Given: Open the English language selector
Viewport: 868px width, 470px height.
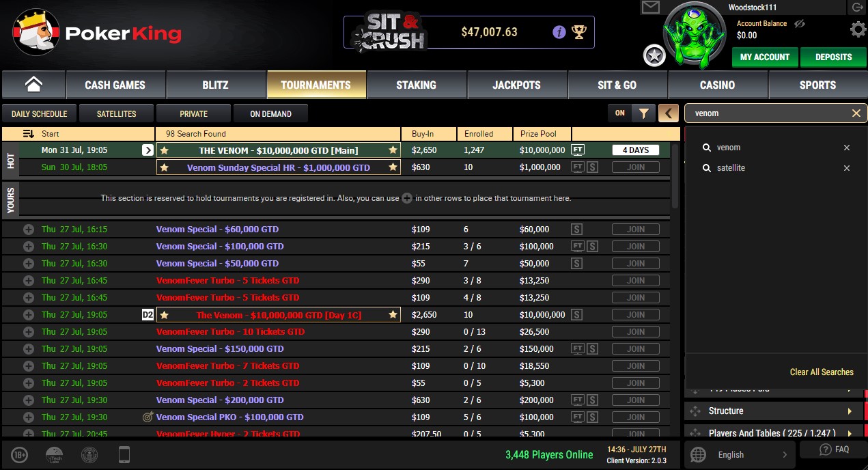Looking at the screenshot, I should click(740, 454).
